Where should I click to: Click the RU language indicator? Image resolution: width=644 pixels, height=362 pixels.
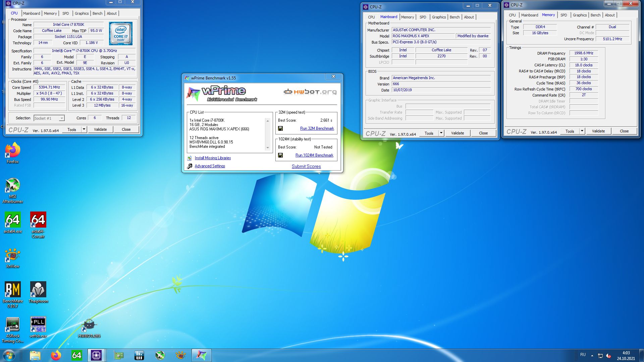coord(583,355)
